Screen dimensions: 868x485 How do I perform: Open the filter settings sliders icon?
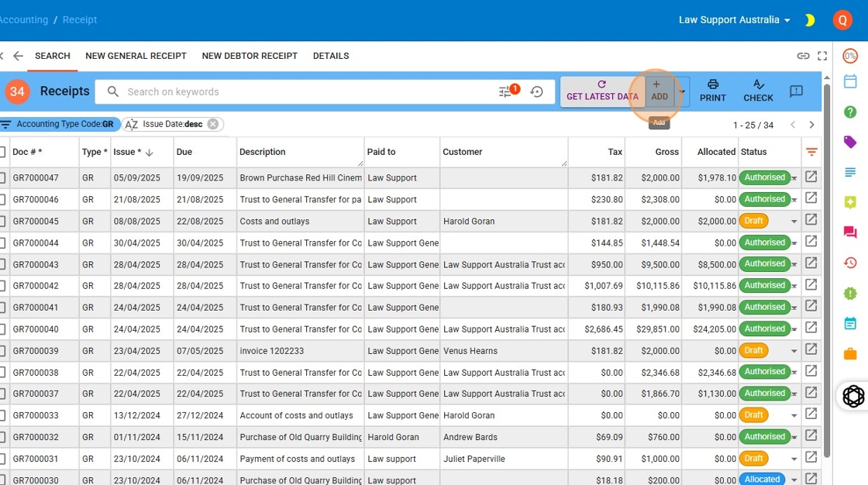[x=505, y=91]
